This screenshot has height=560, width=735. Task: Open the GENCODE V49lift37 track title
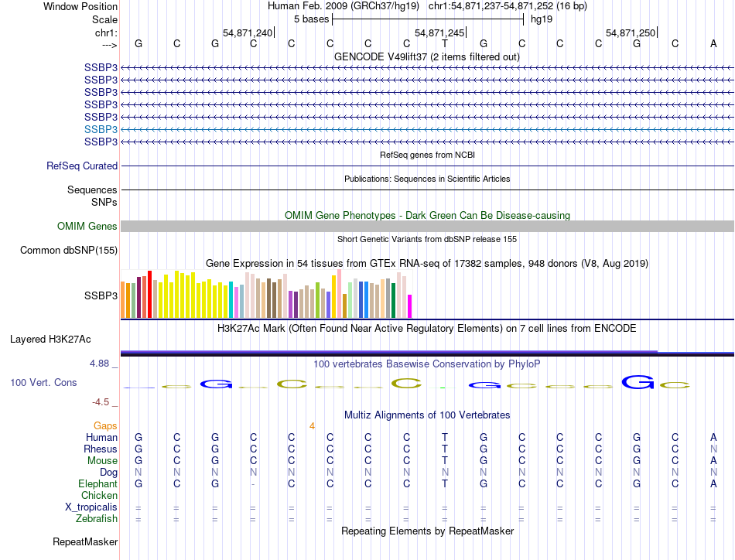[426, 56]
